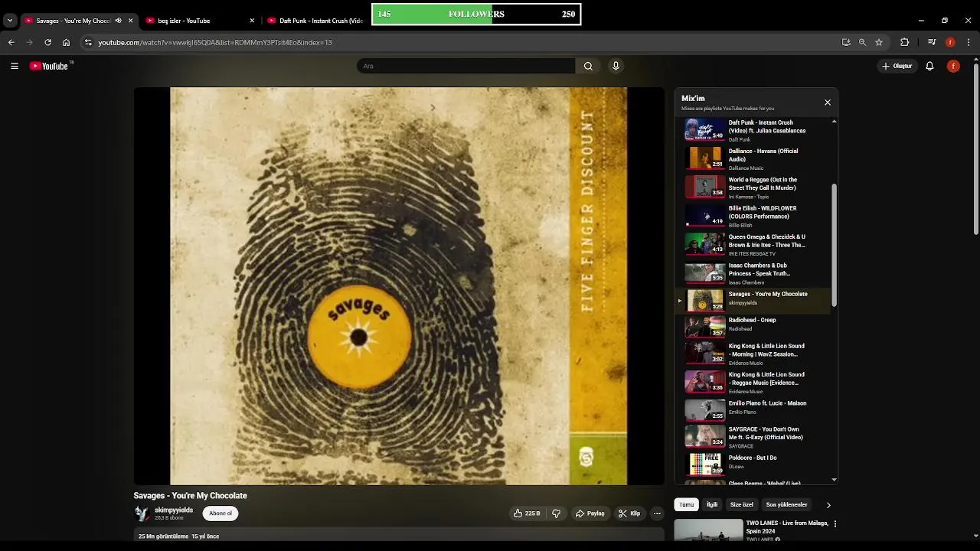The image size is (980, 551).
Task: Play Billie Eilish WILDFLOWER from playlist
Action: (754, 216)
